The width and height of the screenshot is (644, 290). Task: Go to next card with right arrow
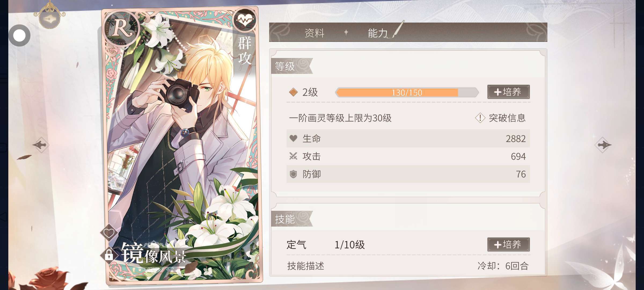pos(603,145)
